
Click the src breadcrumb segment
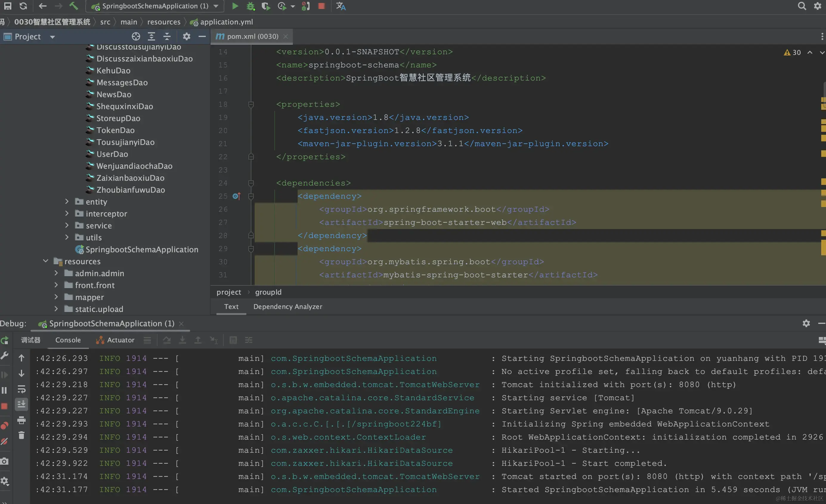coord(105,22)
